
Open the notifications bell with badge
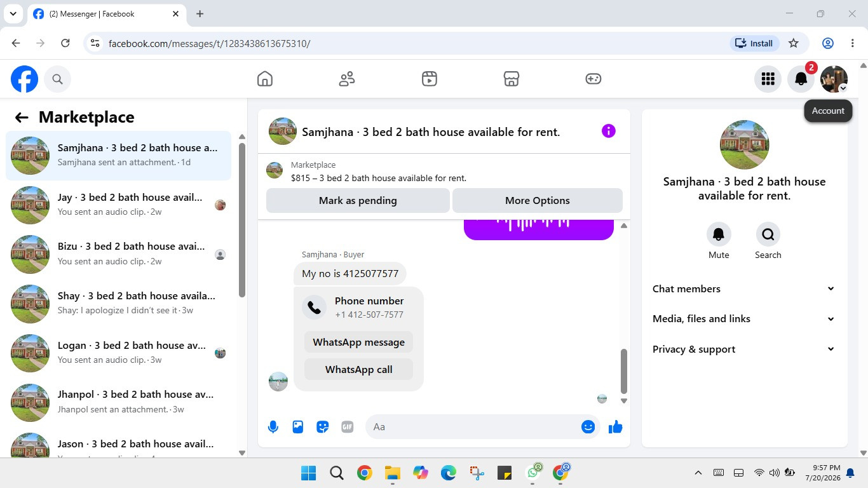801,79
